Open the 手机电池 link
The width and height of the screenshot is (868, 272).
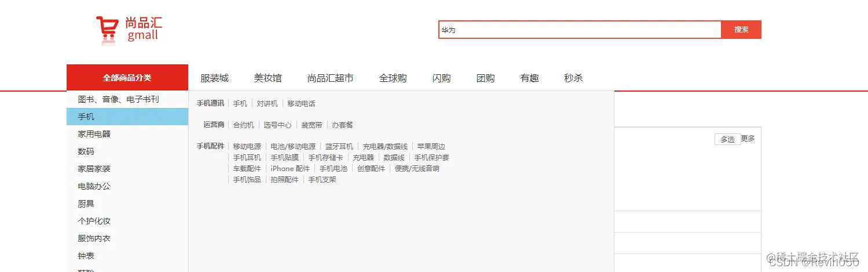334,168
